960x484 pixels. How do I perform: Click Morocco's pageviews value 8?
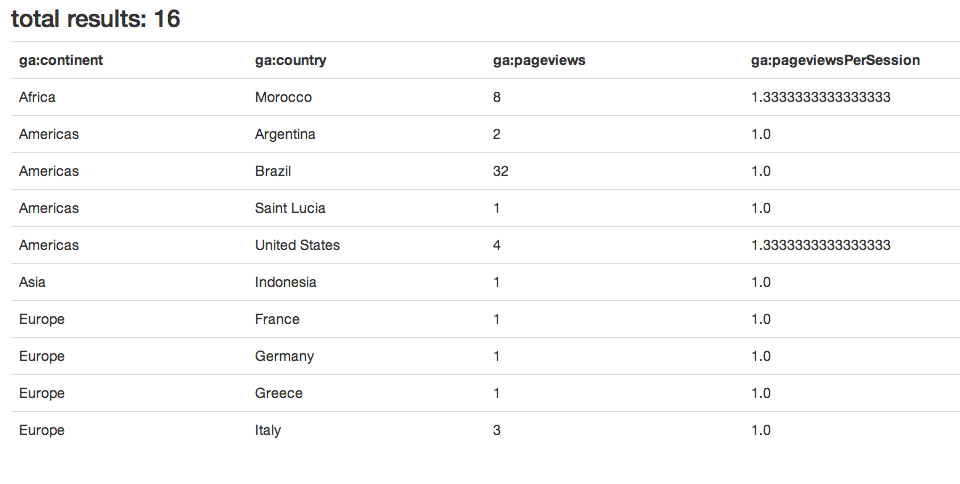point(497,97)
